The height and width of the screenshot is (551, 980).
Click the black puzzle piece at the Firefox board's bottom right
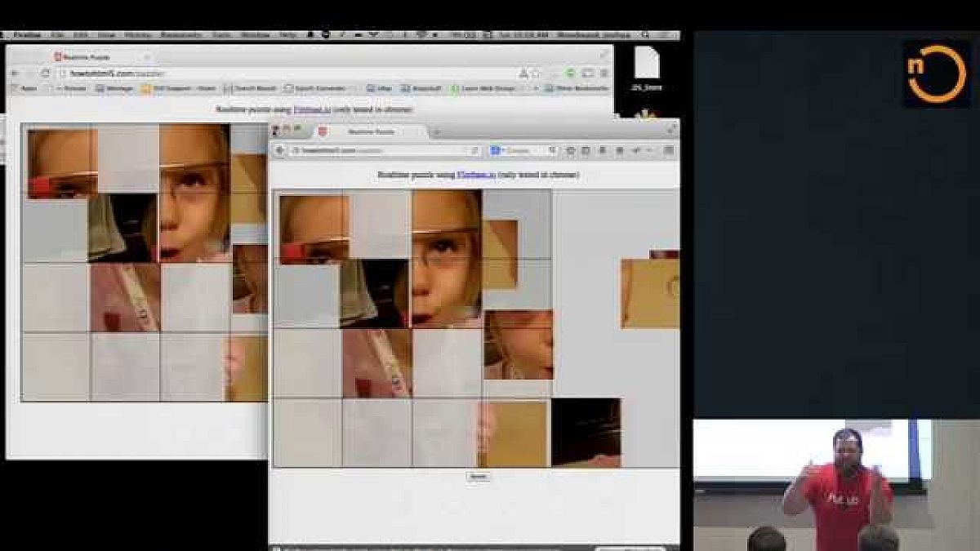point(586,432)
